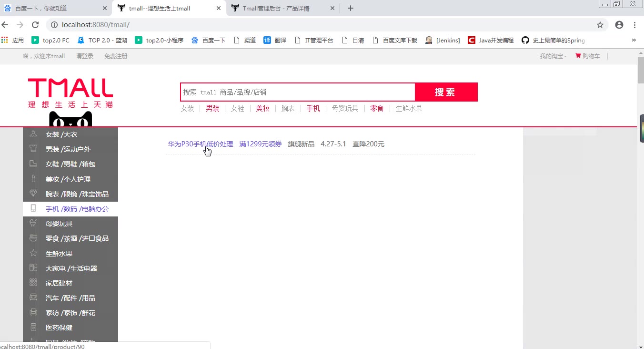Open the 翻译 bookmark
The height and width of the screenshot is (349, 644).
pos(275,41)
